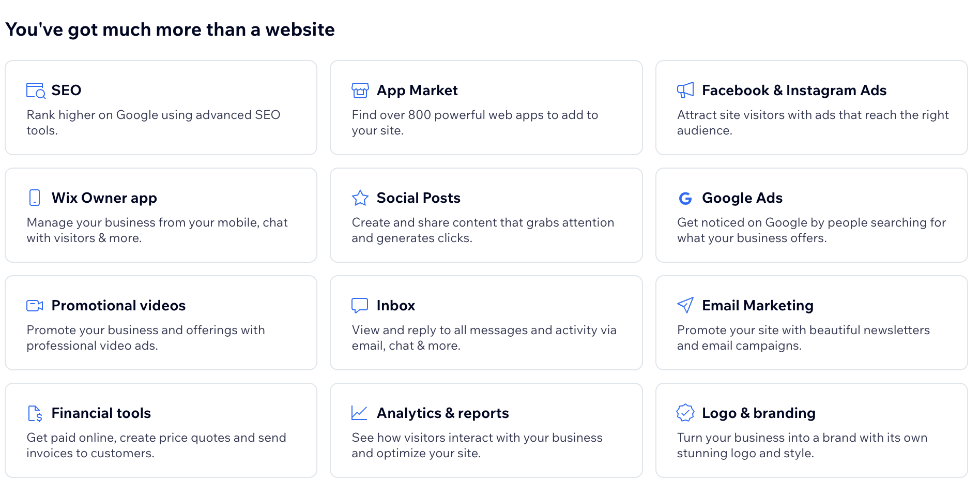The image size is (980, 480).
Task: Click the Logo & branding badge icon
Action: [x=685, y=413]
